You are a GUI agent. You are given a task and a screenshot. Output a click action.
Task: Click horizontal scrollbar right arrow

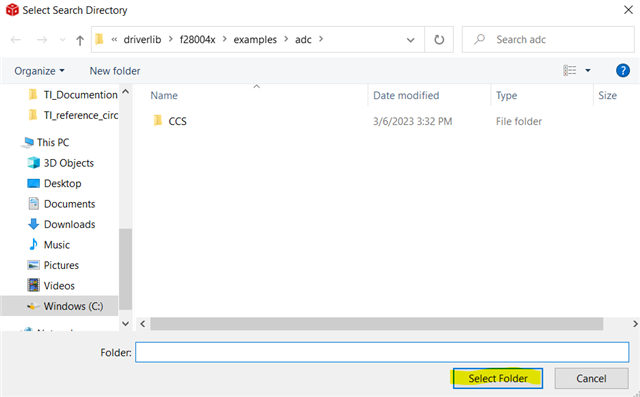point(635,324)
